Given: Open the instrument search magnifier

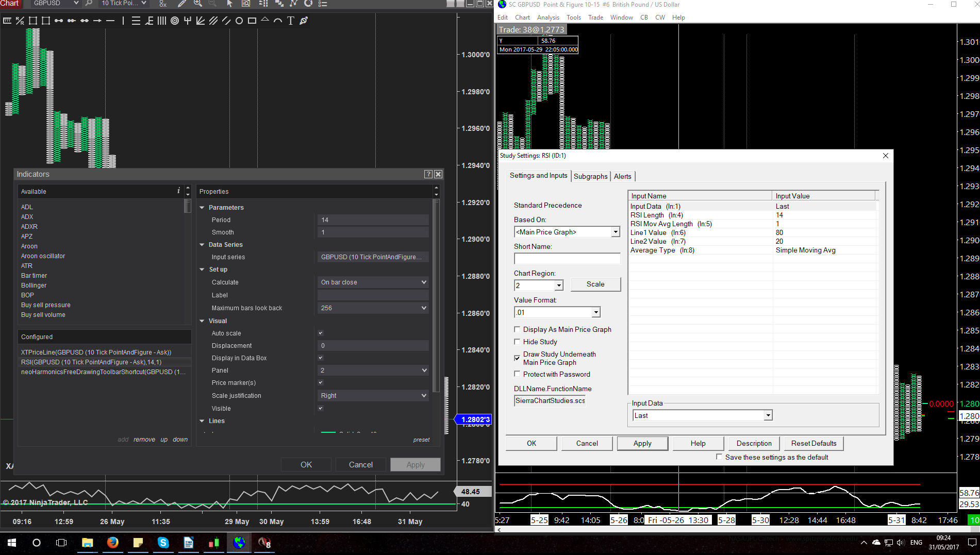Looking at the screenshot, I should pyautogui.click(x=89, y=4).
